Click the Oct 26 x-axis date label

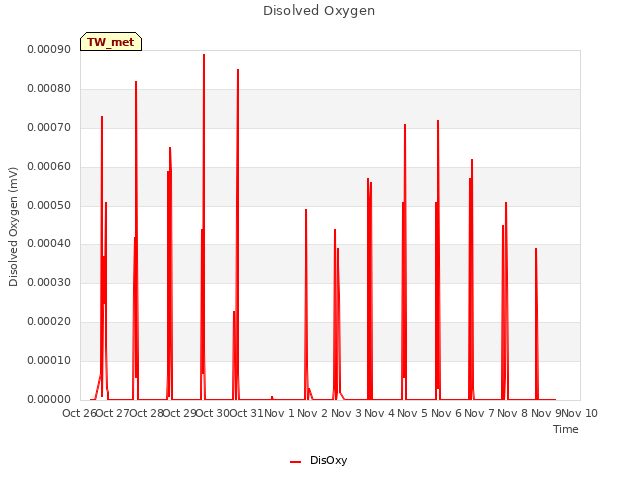[x=79, y=413]
